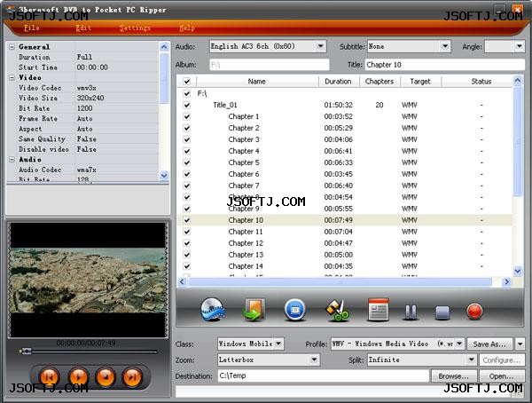The height and width of the screenshot is (403, 532).
Task: Uncheck the Chapter 3 checkbox
Action: [186, 139]
